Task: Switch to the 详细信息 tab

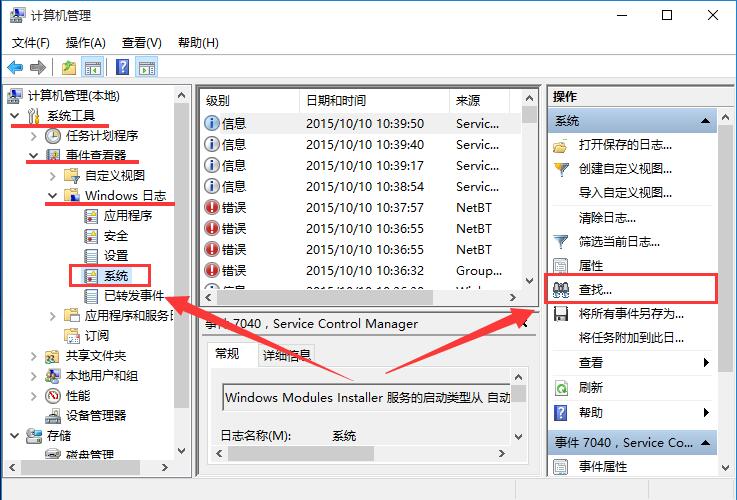Action: coord(286,354)
